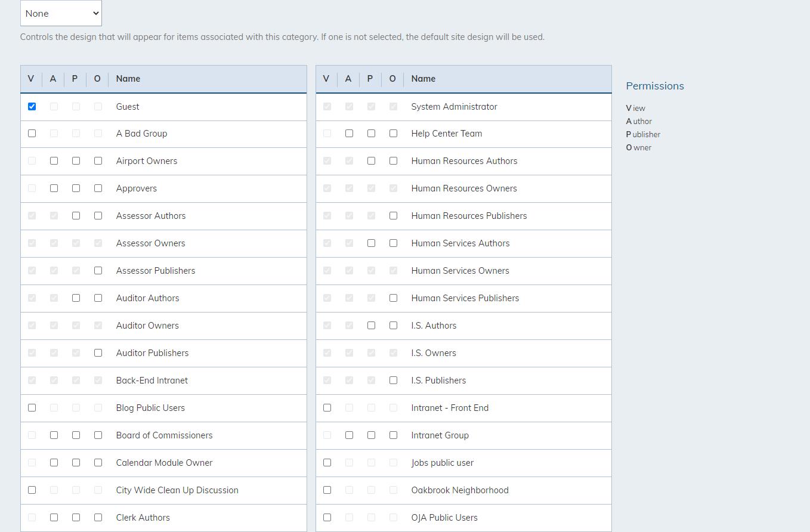Select the Guest group name
Viewport: 810px width, 532px height.
click(128, 107)
